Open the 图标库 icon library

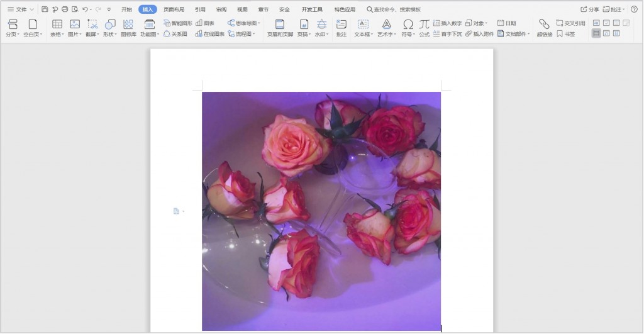(128, 28)
